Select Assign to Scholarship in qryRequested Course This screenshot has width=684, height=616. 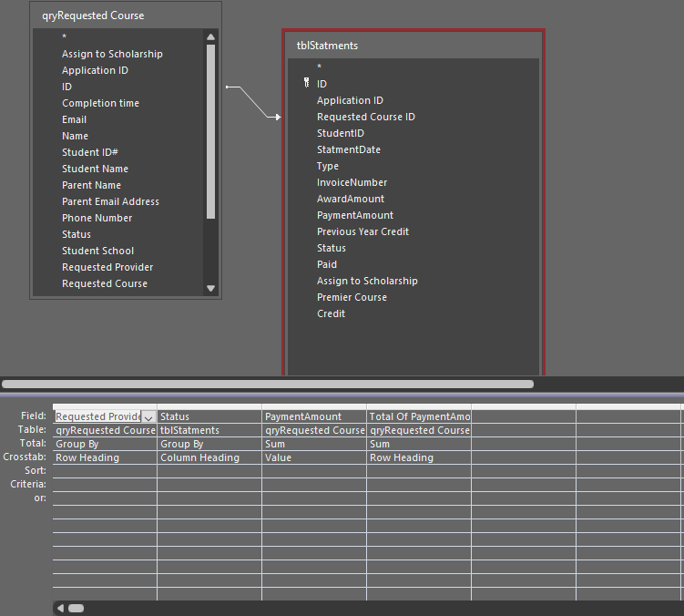(x=112, y=54)
